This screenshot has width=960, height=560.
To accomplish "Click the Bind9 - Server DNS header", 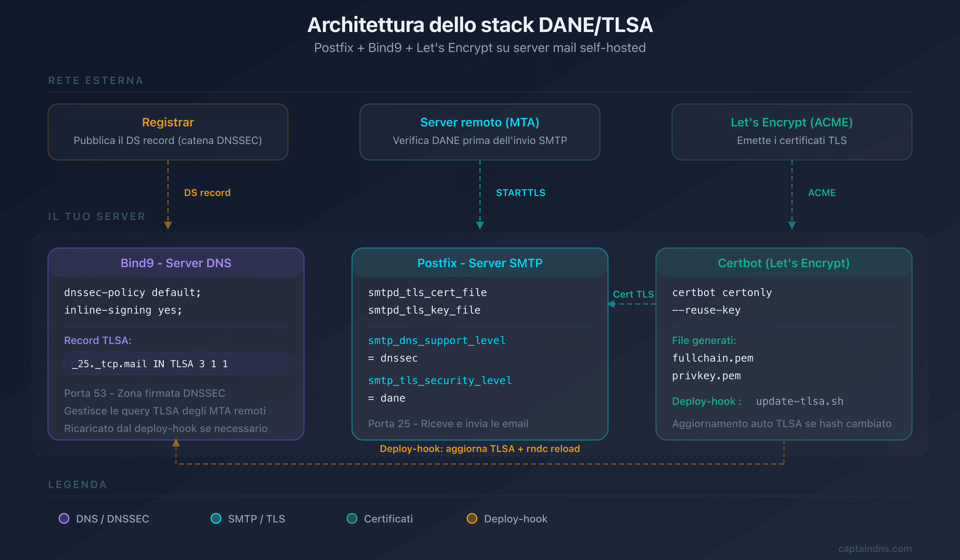I will click(176, 263).
